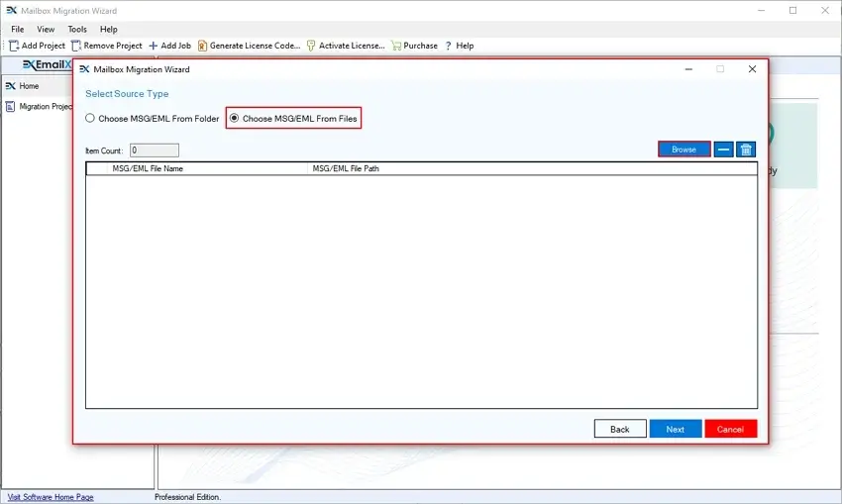
Task: Click the Help question mark toolbar item
Action: click(459, 46)
